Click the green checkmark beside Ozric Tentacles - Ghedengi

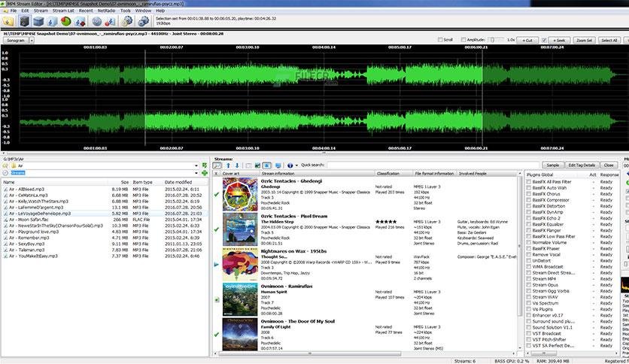tap(217, 195)
